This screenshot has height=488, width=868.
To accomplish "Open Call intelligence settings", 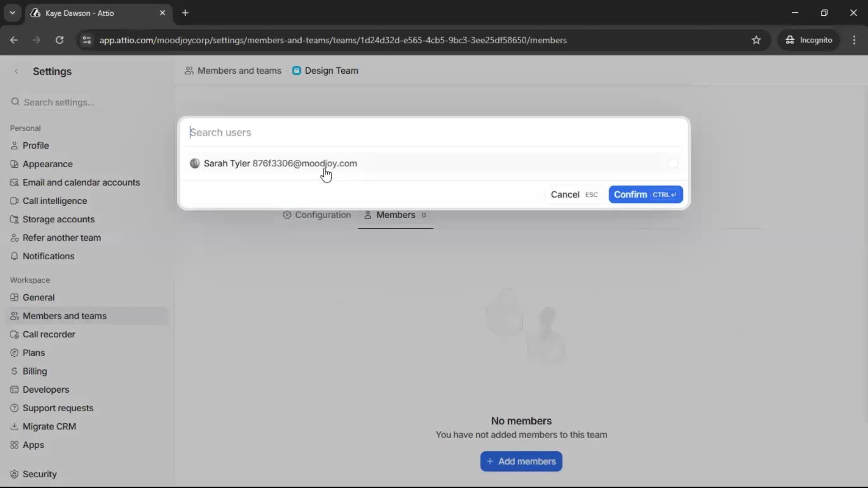I will click(x=55, y=201).
